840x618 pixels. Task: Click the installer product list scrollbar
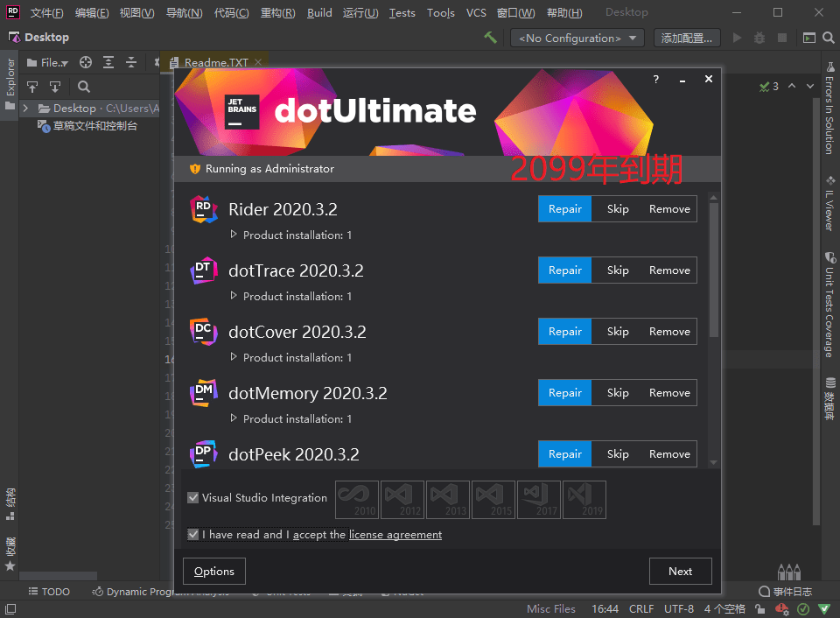pyautogui.click(x=714, y=270)
